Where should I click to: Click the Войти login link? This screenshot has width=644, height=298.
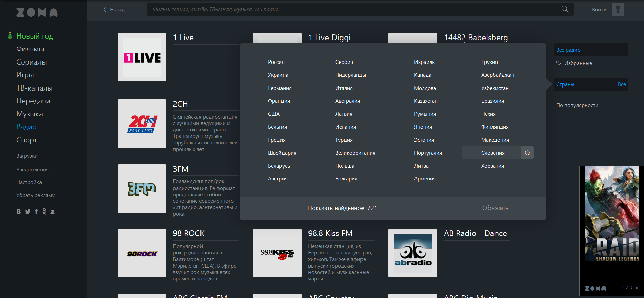(599, 10)
